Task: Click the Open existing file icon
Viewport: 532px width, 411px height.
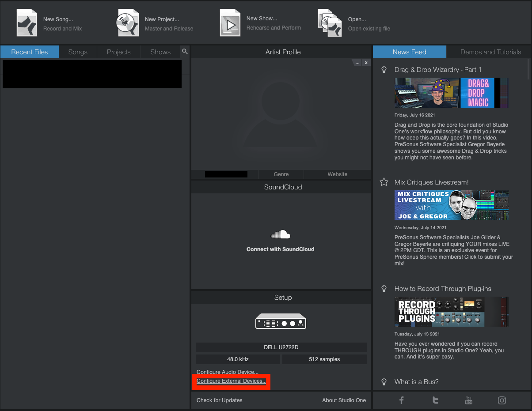Action: (x=330, y=23)
